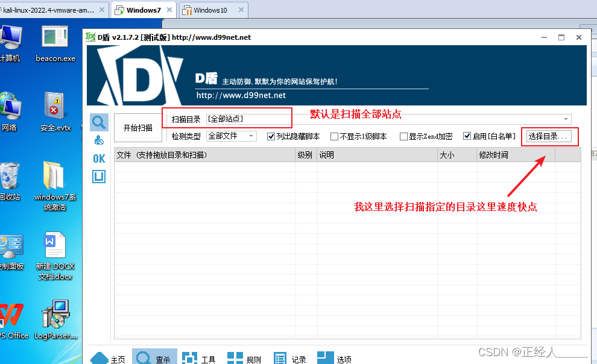Open the 检测类型 全部文件 dropdown
This screenshot has height=364, width=597.
(232, 136)
